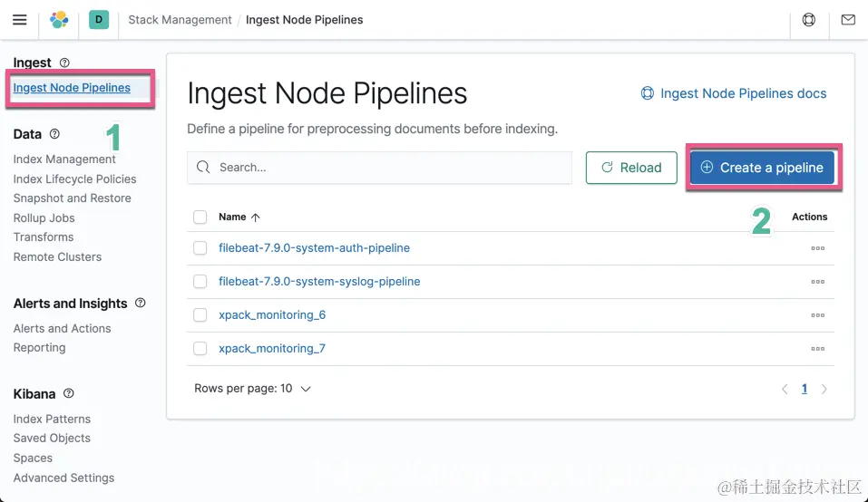Open actions menu for xpack_monitoring_6
The height and width of the screenshot is (502, 868).
pos(817,315)
